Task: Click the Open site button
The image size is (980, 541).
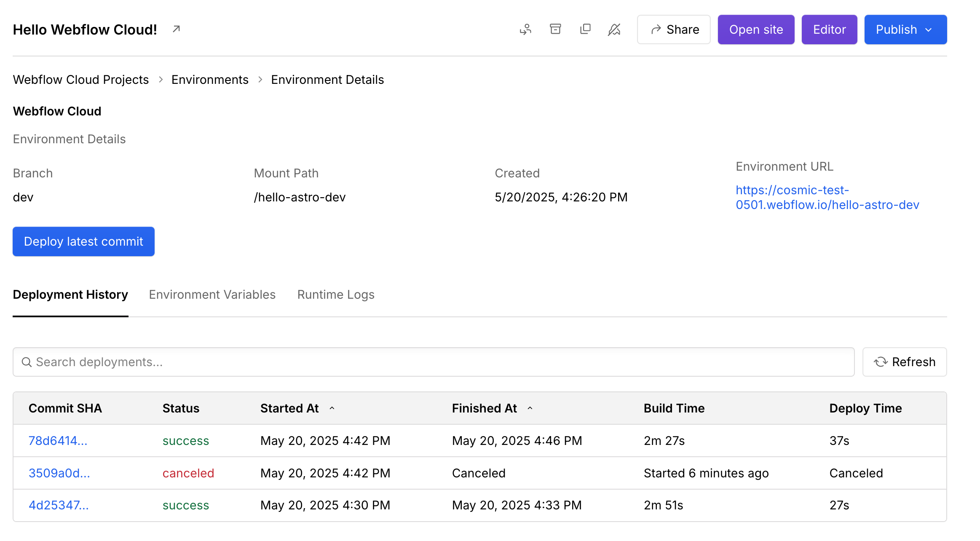Action: click(756, 29)
